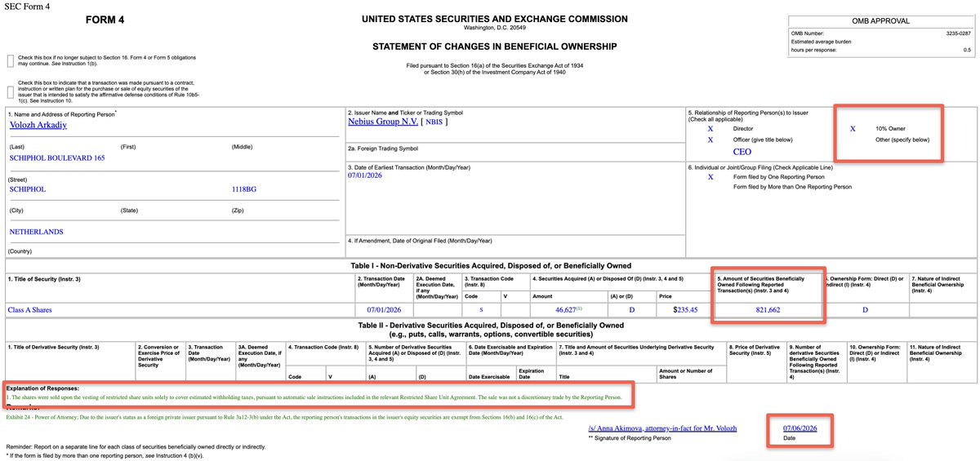
Task: Click '4. If Amendment, Date of Original Filed' label
Action: click(x=420, y=241)
